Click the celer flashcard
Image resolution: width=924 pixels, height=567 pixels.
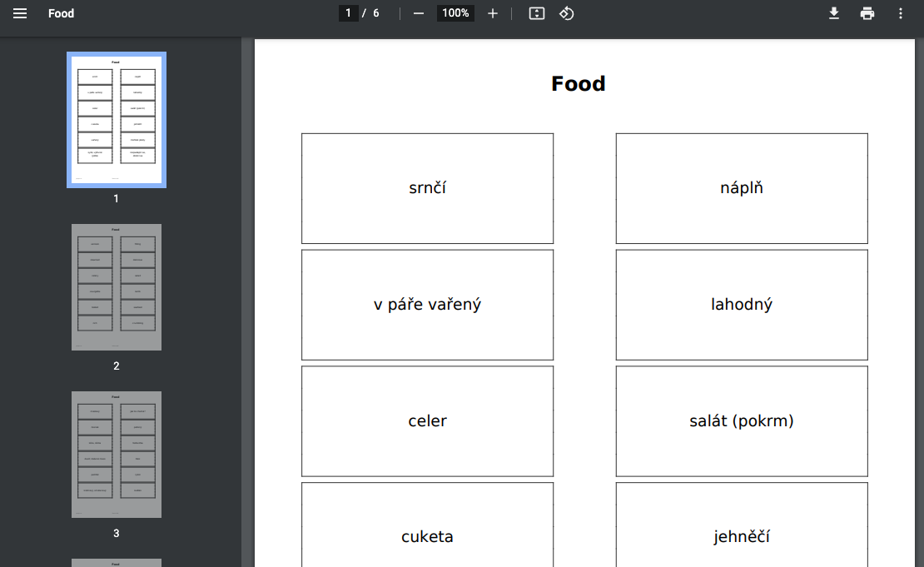pyautogui.click(x=427, y=421)
